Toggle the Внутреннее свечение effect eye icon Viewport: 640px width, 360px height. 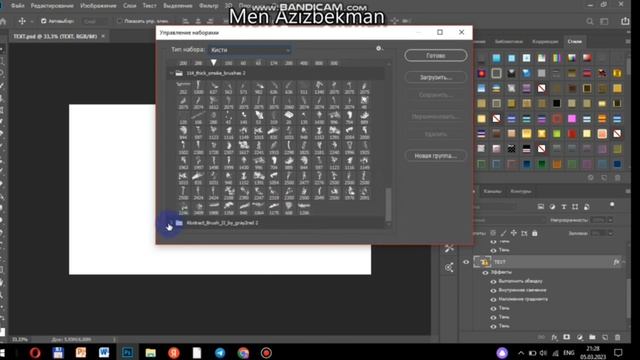point(493,290)
